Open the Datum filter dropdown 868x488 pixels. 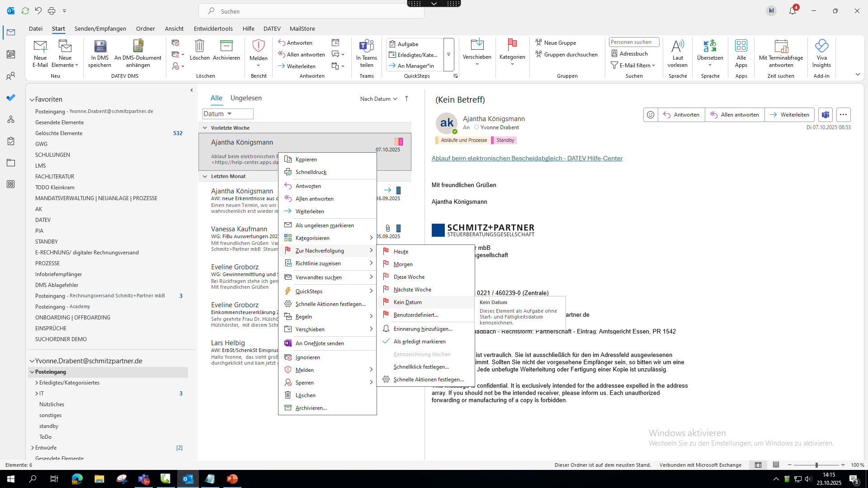point(228,114)
